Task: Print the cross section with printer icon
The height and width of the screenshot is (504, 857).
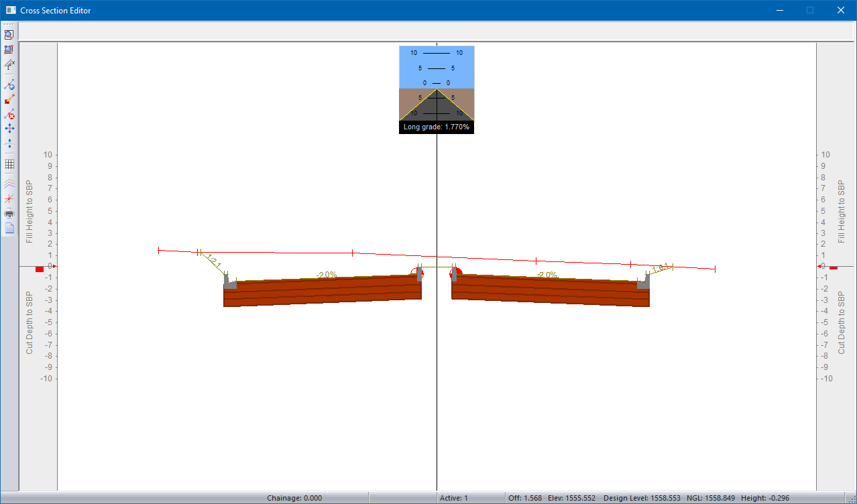Action: 9,214
